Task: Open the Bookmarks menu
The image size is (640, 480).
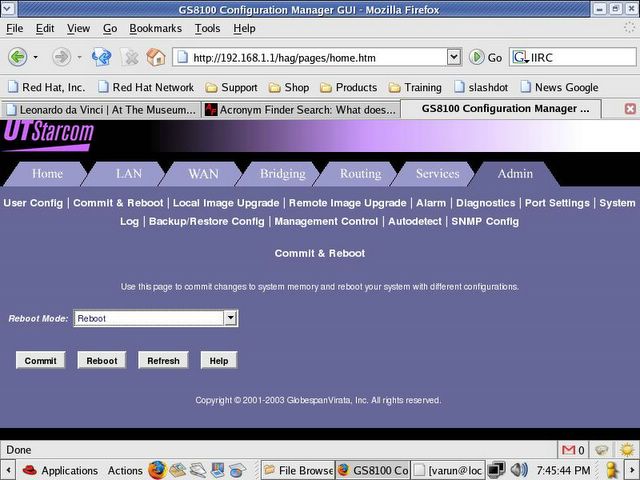Action: click(156, 29)
